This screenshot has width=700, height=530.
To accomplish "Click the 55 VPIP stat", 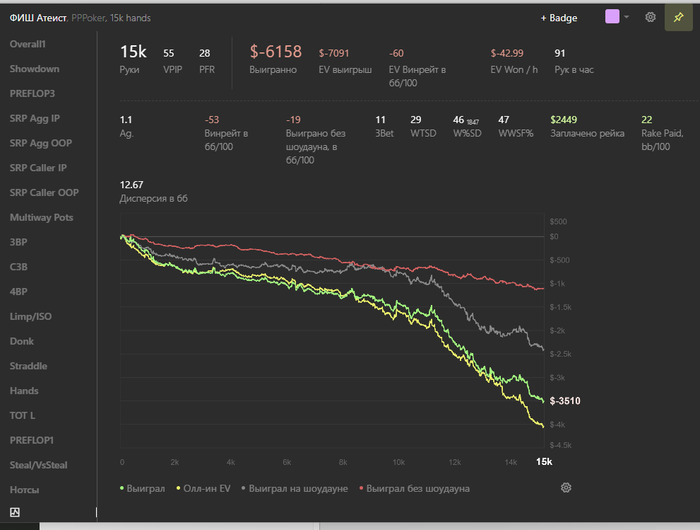I will (172, 61).
